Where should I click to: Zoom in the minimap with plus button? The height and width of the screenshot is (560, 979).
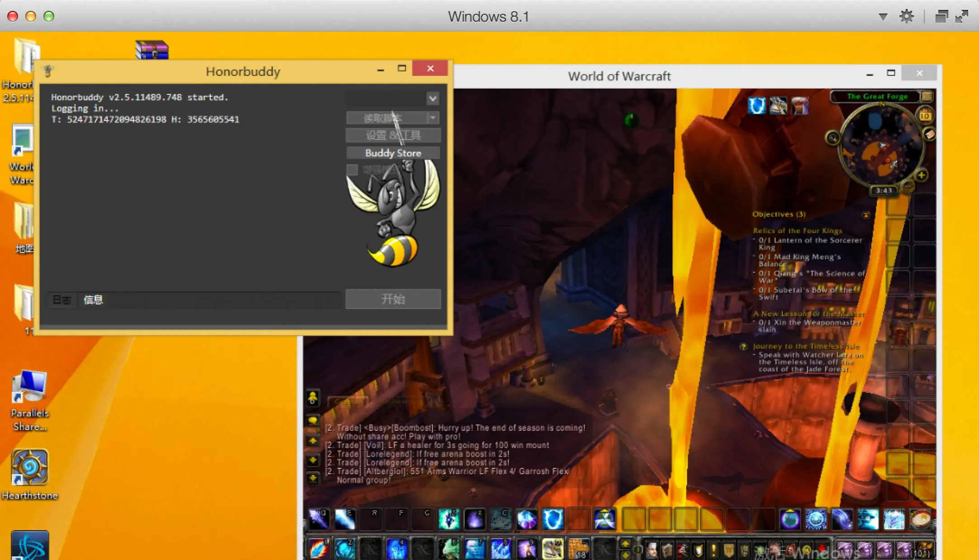(x=922, y=175)
